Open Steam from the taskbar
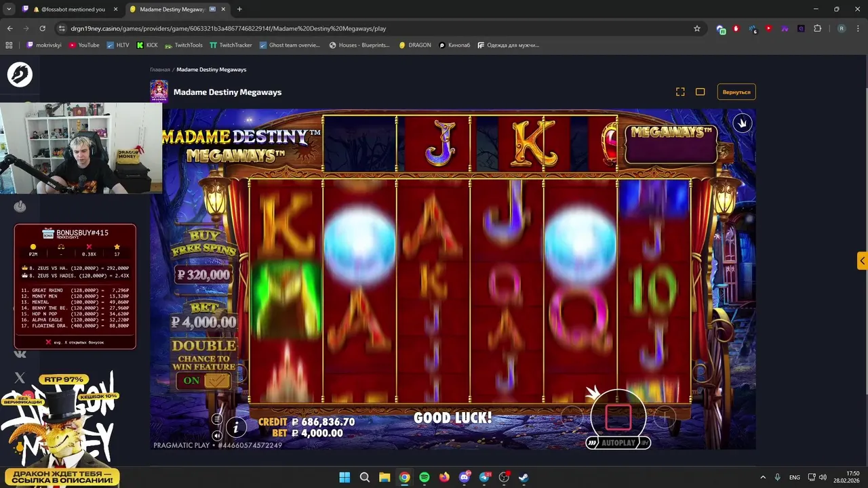This screenshot has height=488, width=868. (524, 477)
